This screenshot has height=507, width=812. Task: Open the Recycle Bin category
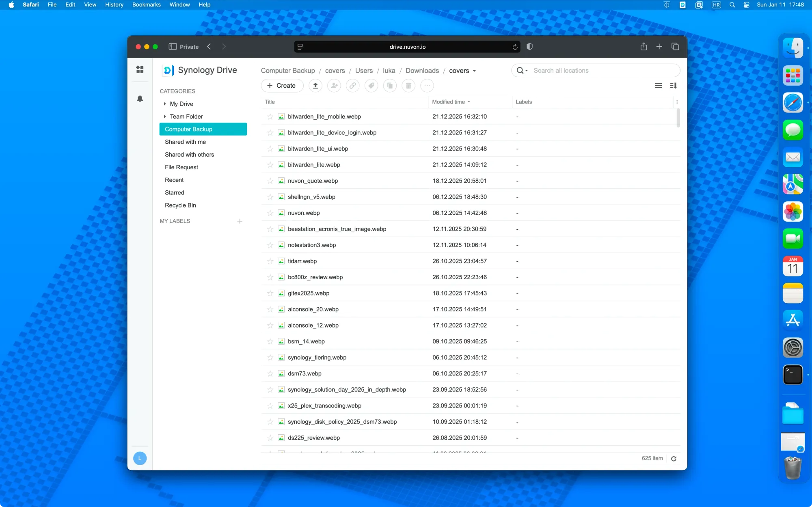click(x=180, y=205)
